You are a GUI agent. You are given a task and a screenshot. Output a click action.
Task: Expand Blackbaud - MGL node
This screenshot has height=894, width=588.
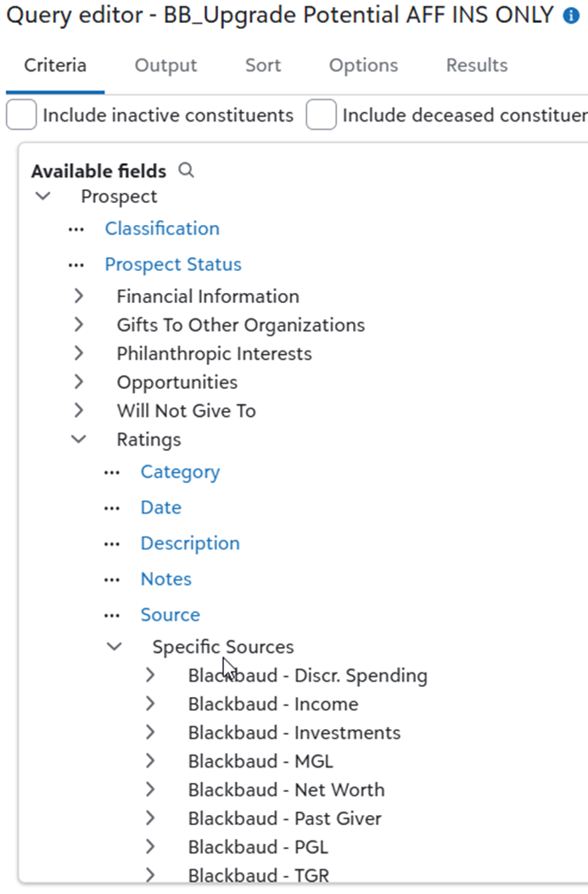pos(150,761)
